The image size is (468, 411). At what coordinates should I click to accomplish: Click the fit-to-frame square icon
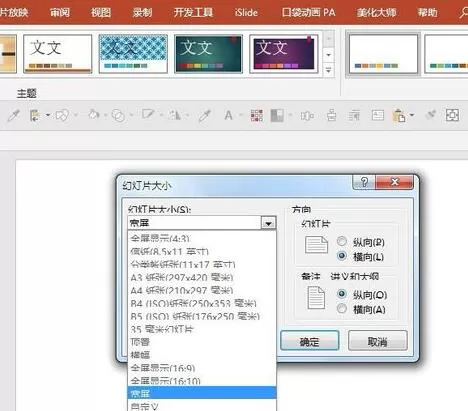click(452, 115)
